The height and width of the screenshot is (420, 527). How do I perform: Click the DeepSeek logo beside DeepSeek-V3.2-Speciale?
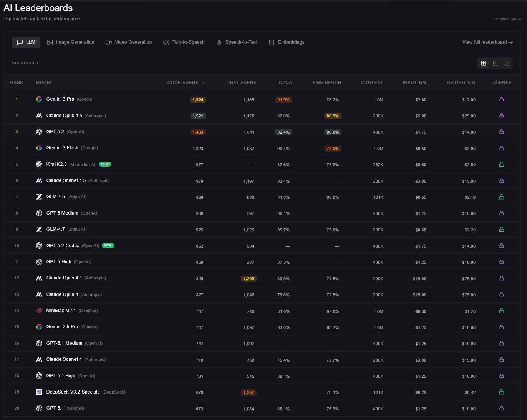39,392
